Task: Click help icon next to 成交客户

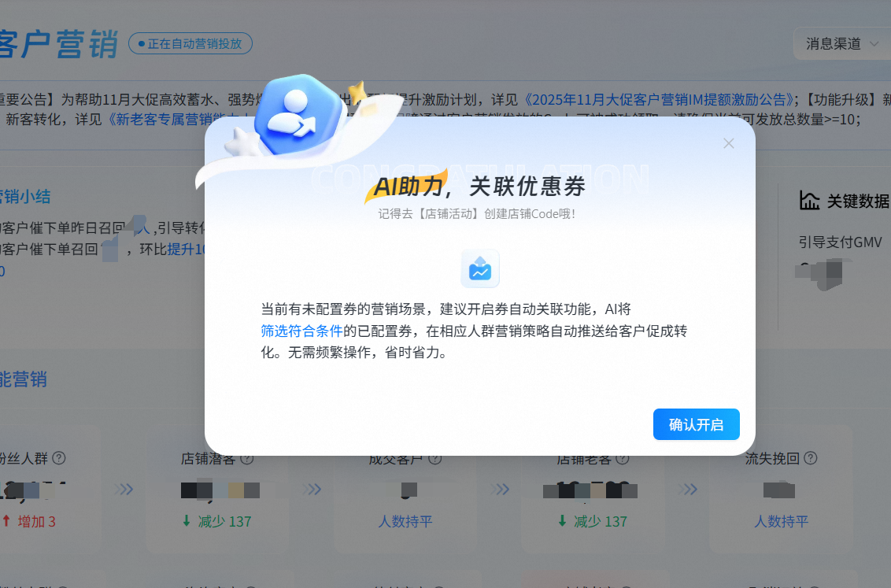Action: pyautogui.click(x=434, y=458)
